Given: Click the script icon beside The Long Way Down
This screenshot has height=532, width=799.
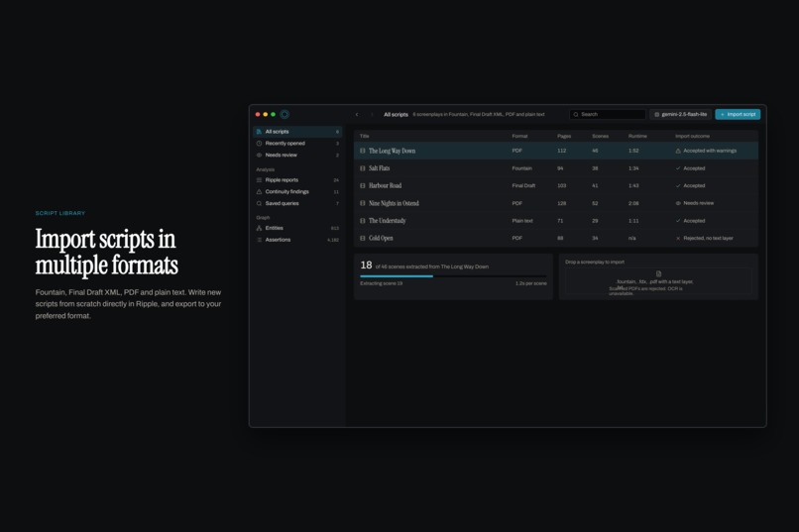Looking at the screenshot, I should 363,151.
